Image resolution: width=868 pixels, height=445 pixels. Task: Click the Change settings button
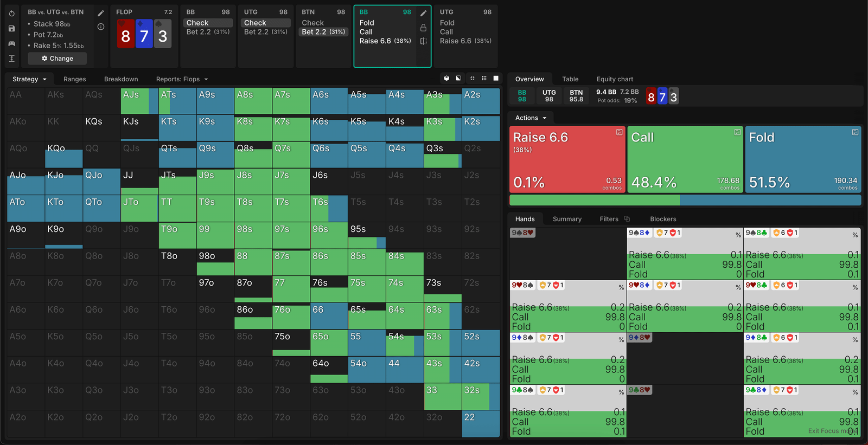58,59
